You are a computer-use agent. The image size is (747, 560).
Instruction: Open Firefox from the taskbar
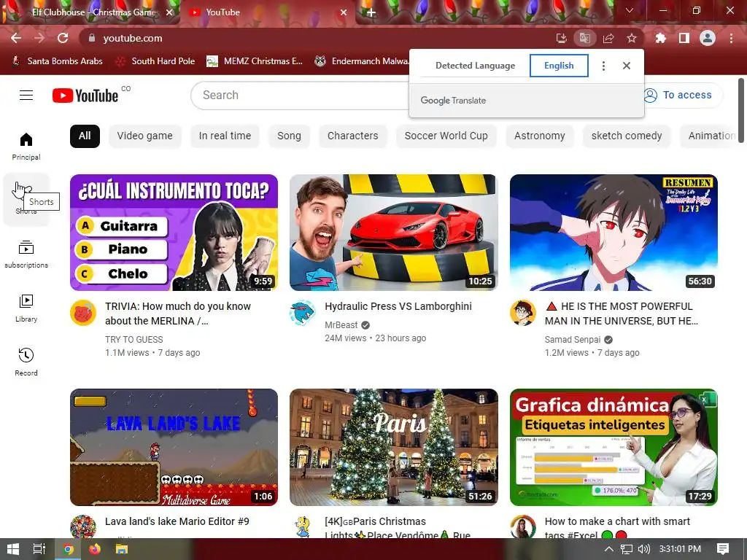[x=95, y=549]
